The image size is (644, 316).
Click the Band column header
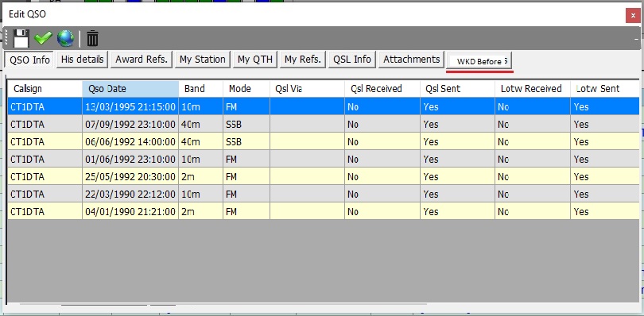point(201,89)
